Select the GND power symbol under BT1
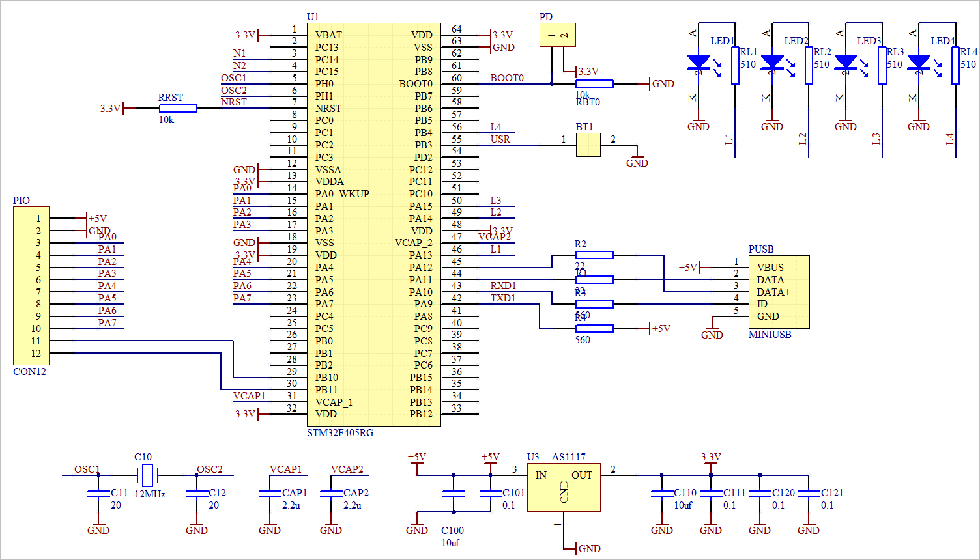Viewport: 980px width, 560px height. coord(637,159)
